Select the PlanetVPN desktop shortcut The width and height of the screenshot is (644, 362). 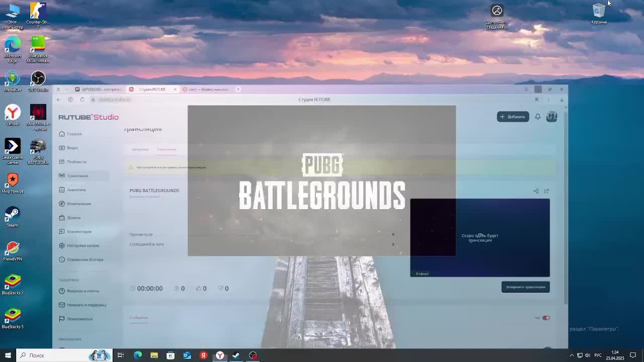coord(13,251)
